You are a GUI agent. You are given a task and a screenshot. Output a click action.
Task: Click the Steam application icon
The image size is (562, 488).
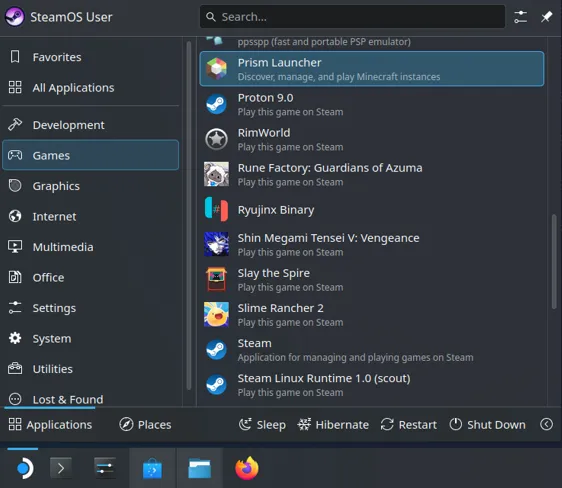216,349
